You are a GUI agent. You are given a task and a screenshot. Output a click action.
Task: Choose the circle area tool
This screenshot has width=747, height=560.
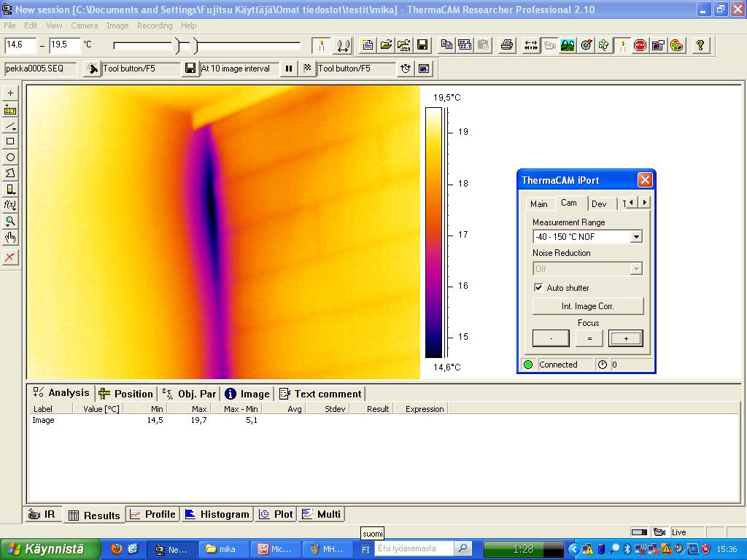[10, 157]
